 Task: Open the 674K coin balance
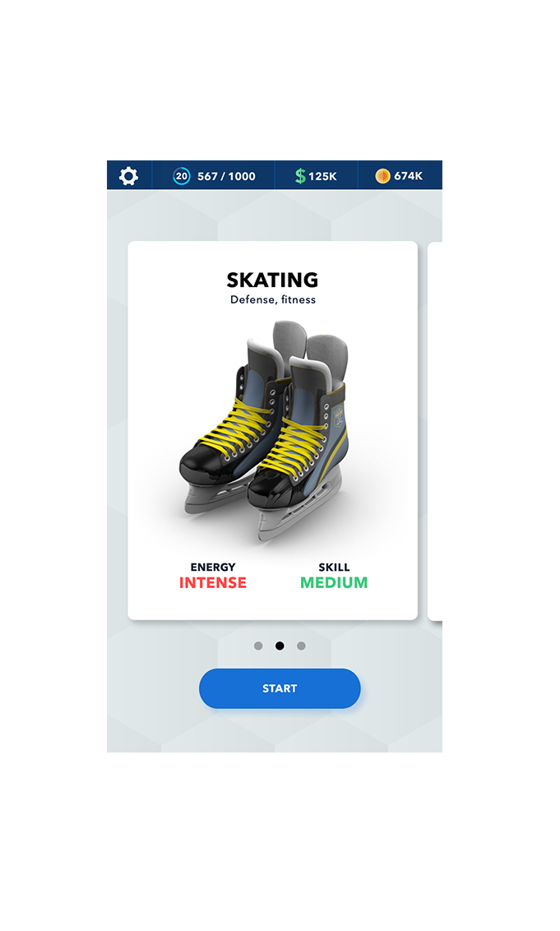pos(409,176)
